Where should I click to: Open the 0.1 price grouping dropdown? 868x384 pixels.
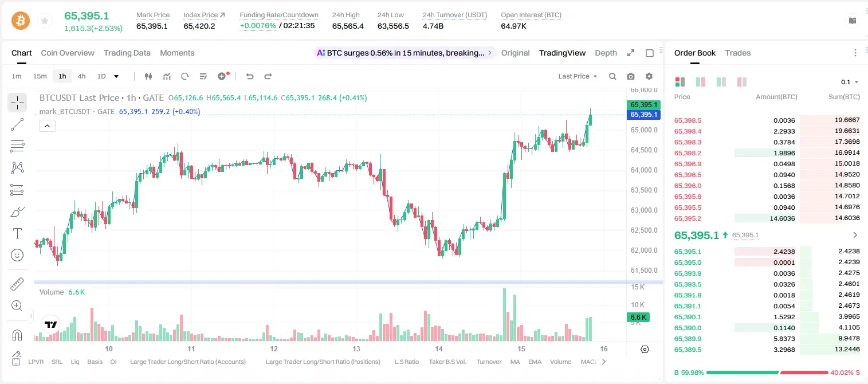click(x=850, y=82)
